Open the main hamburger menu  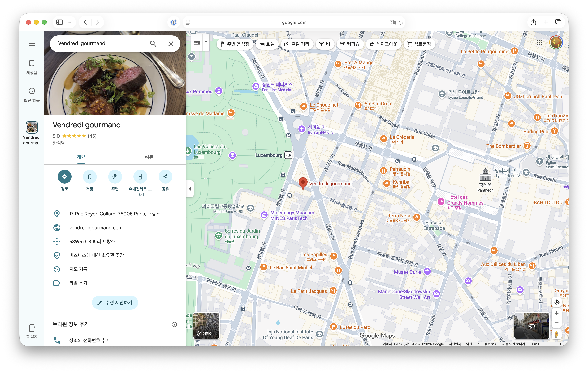(32, 44)
